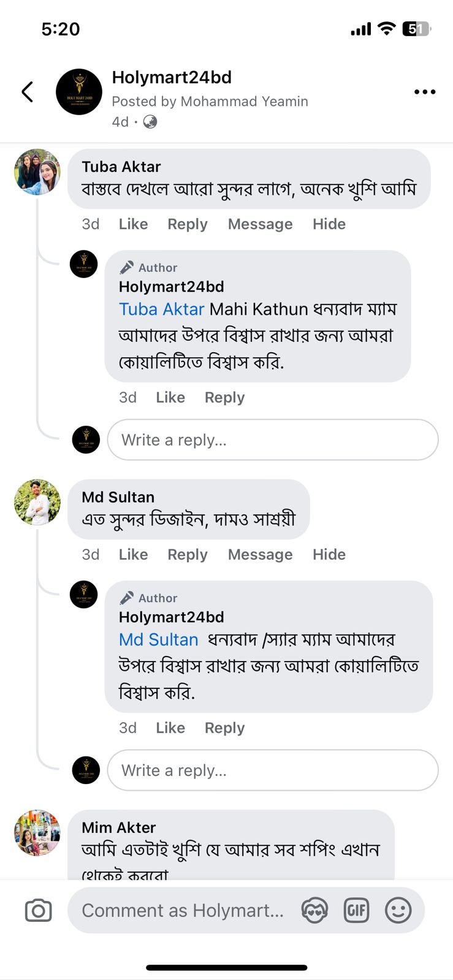Click the Author microphone badge on Holymart24bd's reply
The height and width of the screenshot is (980, 453).
click(128, 266)
